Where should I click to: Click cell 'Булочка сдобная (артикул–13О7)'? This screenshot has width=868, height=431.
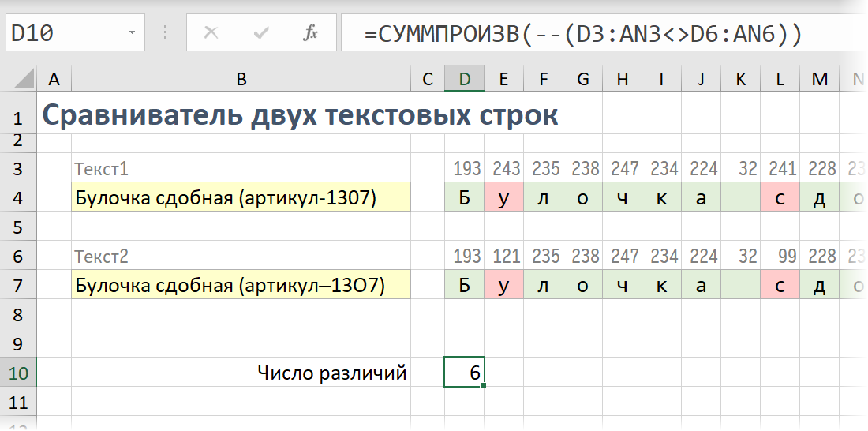[x=241, y=285]
